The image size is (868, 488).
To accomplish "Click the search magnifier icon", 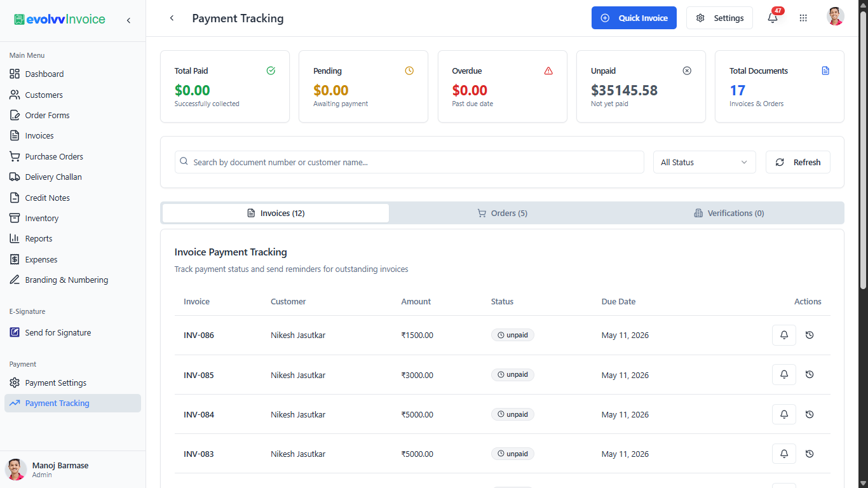I will (x=184, y=162).
